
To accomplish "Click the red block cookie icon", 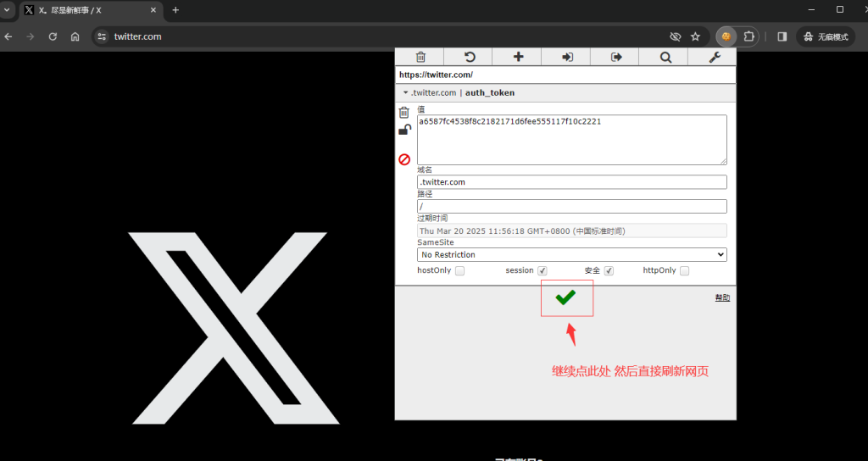I will coord(404,159).
